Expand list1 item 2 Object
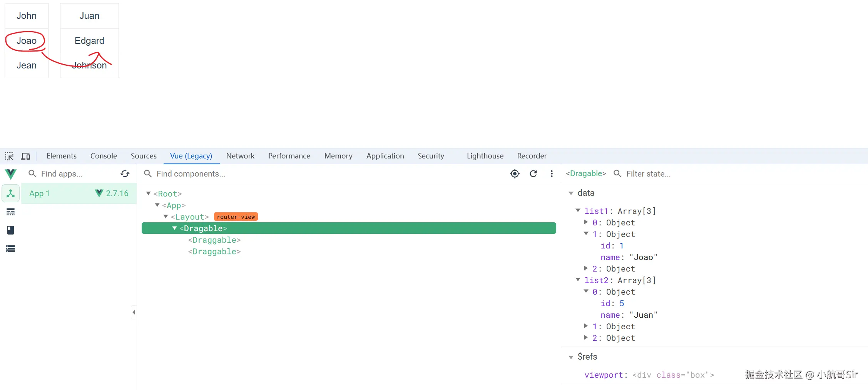Image resolution: width=868 pixels, height=390 pixels. pyautogui.click(x=586, y=268)
